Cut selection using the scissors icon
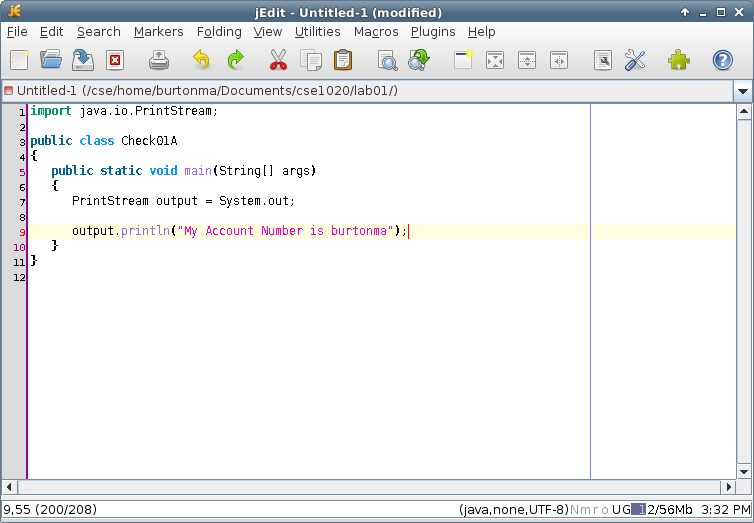Viewport: 754px width, 523px height. pos(278,61)
